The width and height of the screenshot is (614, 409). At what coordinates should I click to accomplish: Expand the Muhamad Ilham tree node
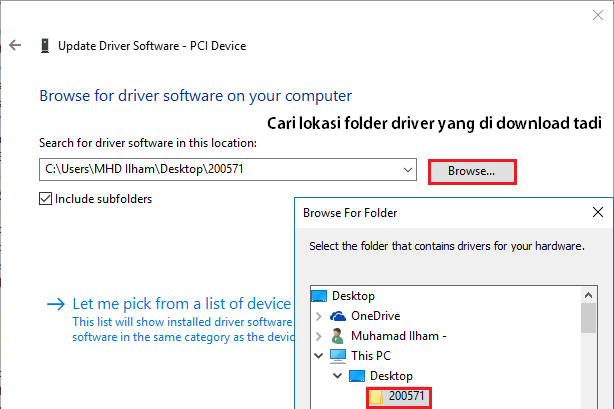pos(319,336)
